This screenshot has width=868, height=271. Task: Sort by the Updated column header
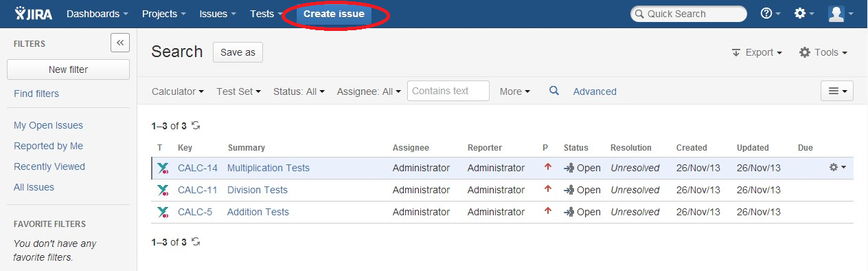(x=753, y=148)
